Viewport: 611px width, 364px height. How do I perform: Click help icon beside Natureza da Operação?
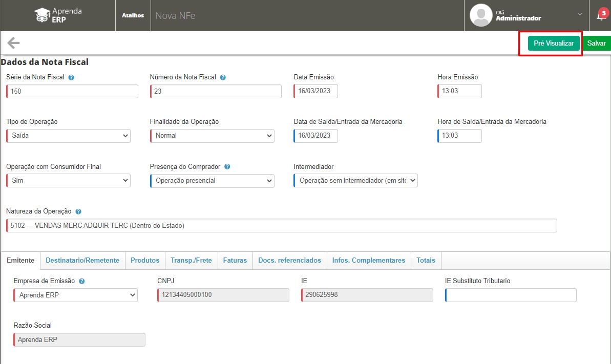coord(78,211)
